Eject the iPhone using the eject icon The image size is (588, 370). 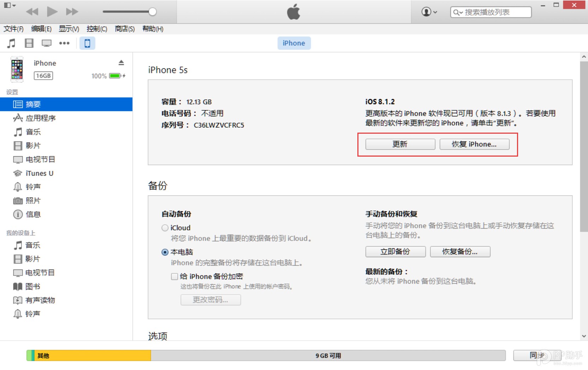pos(121,62)
